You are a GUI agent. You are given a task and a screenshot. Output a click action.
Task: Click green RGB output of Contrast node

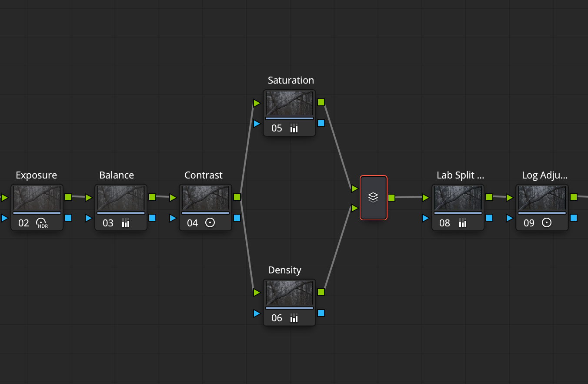point(237,197)
